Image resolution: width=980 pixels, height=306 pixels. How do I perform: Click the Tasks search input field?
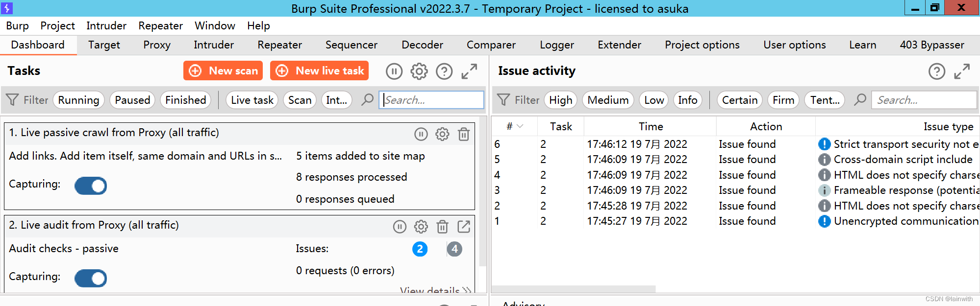[x=431, y=100]
